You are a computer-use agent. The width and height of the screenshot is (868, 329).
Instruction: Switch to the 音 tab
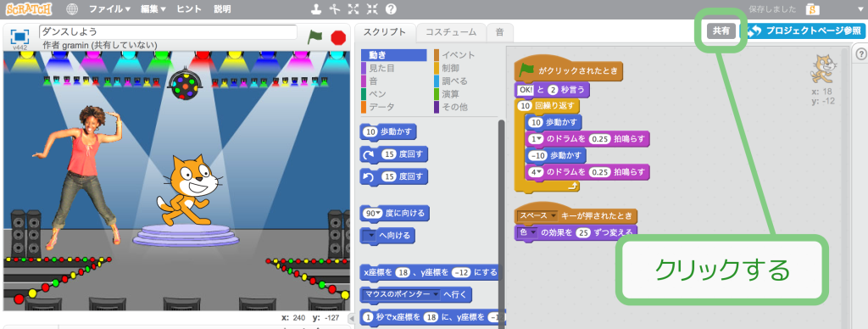(499, 32)
